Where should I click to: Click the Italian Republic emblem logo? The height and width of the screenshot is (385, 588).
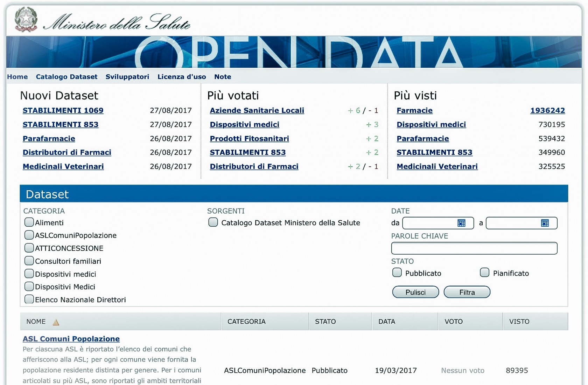[26, 20]
